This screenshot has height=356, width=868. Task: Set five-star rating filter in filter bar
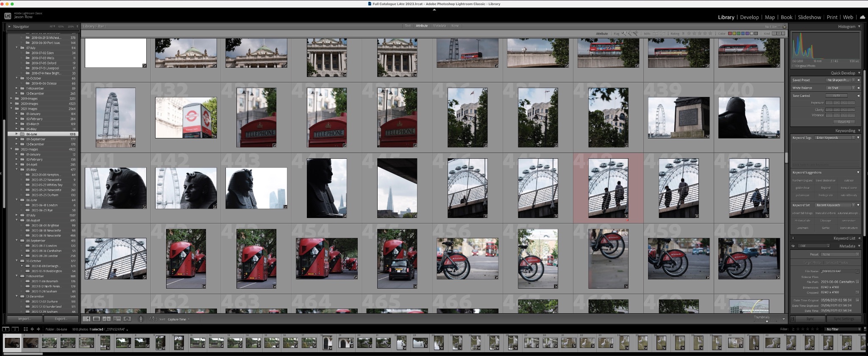(710, 33)
